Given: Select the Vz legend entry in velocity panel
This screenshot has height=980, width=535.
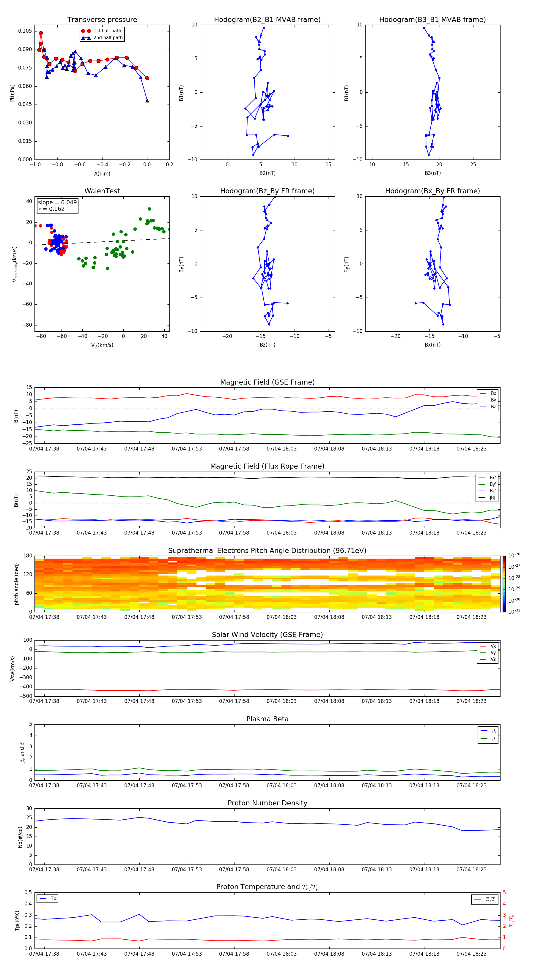Looking at the screenshot, I should [488, 659].
